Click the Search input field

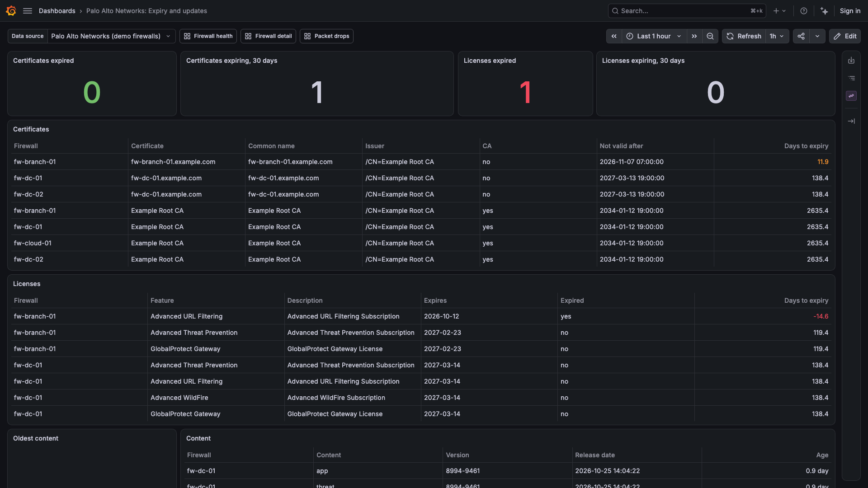point(687,11)
